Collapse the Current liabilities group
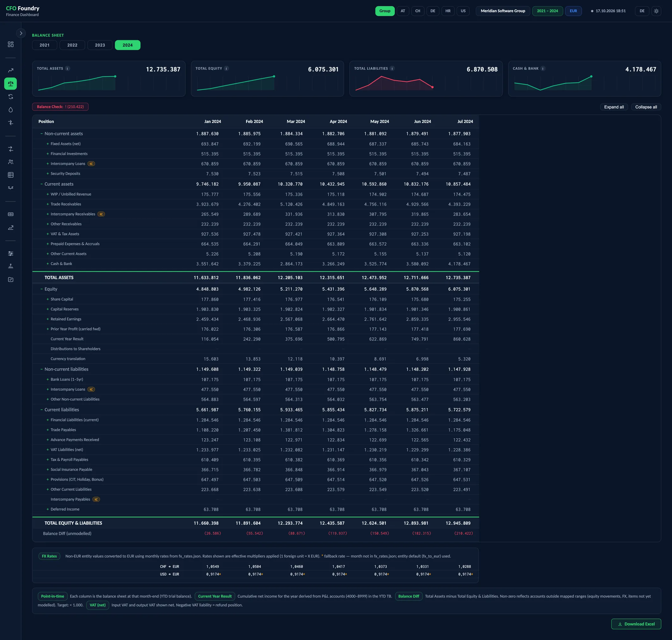The height and width of the screenshot is (640, 672). 42,410
